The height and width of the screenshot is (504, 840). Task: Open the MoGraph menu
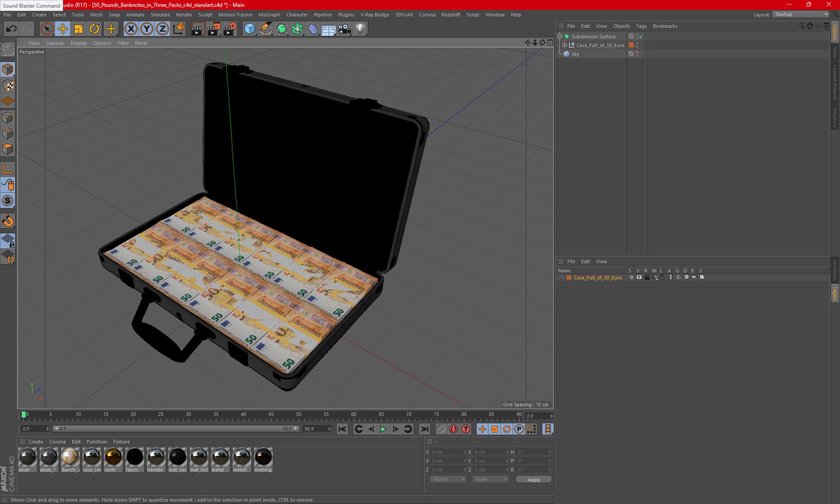point(269,15)
